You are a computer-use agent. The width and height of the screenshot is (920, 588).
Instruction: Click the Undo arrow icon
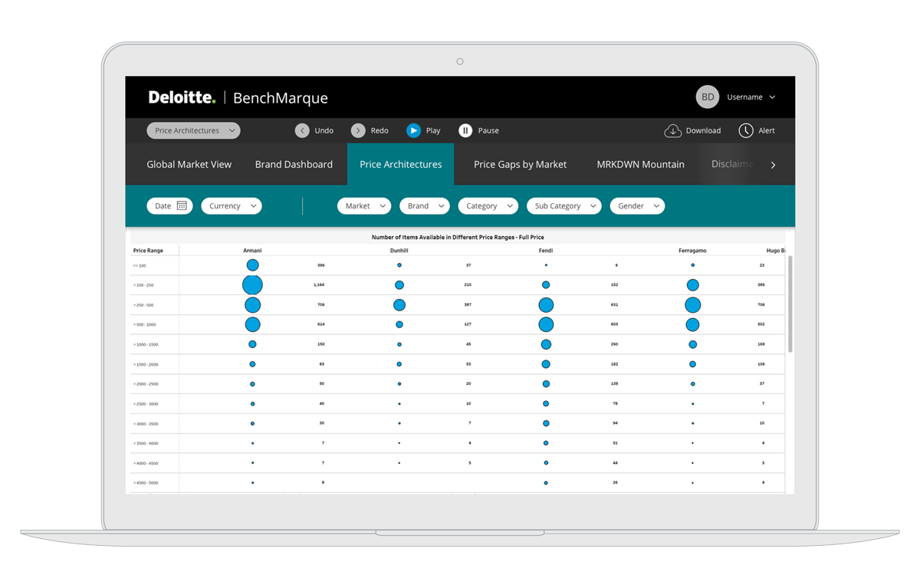click(x=302, y=130)
